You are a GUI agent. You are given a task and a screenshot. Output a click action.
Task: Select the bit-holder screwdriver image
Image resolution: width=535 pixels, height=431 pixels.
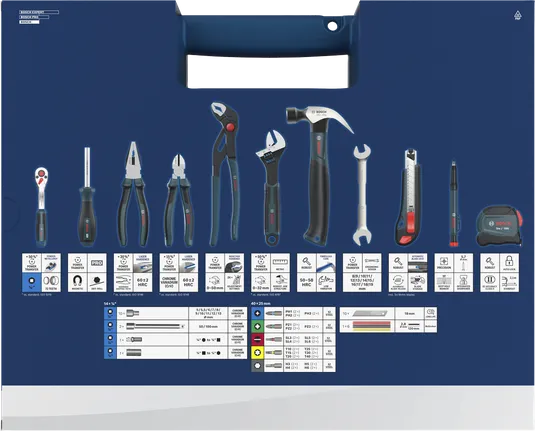point(87,197)
